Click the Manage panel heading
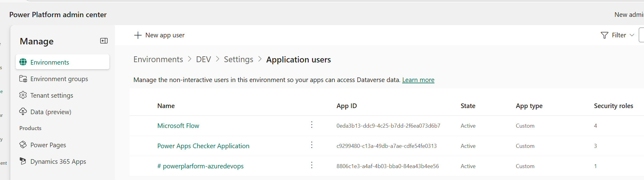 (x=37, y=41)
